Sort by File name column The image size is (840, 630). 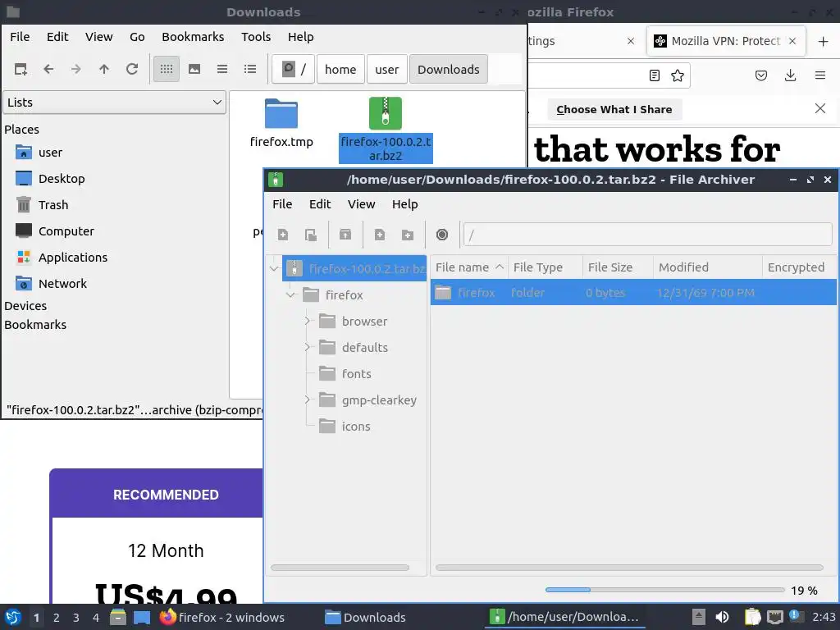click(468, 267)
